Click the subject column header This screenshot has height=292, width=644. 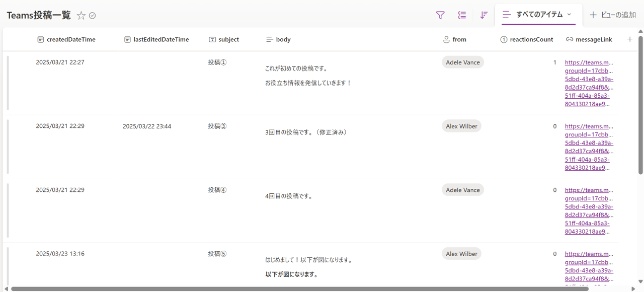pos(228,39)
